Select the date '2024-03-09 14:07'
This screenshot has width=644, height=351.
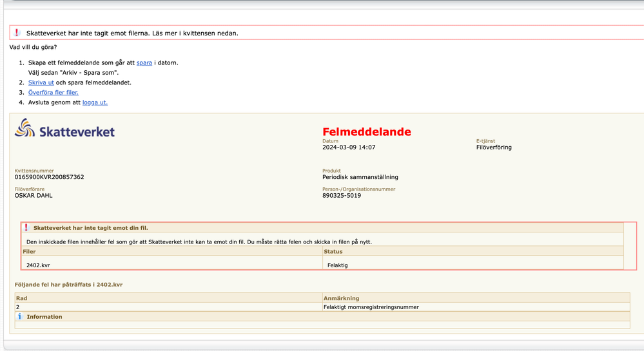349,147
